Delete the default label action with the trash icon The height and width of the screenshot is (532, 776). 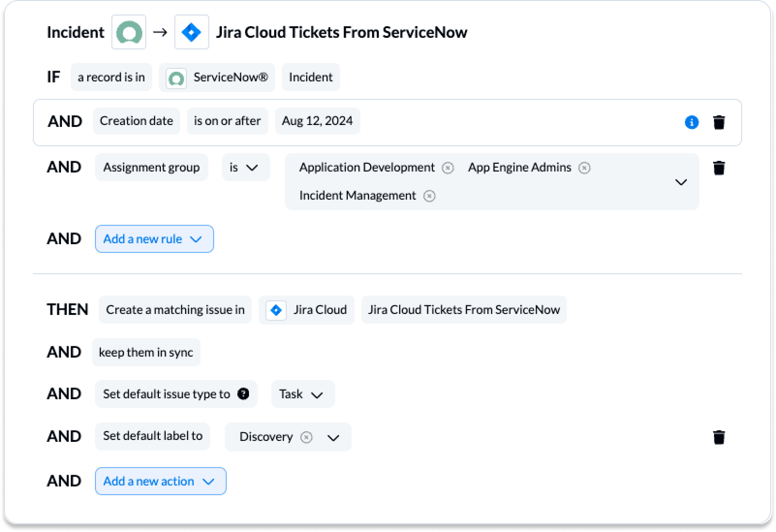[719, 437]
